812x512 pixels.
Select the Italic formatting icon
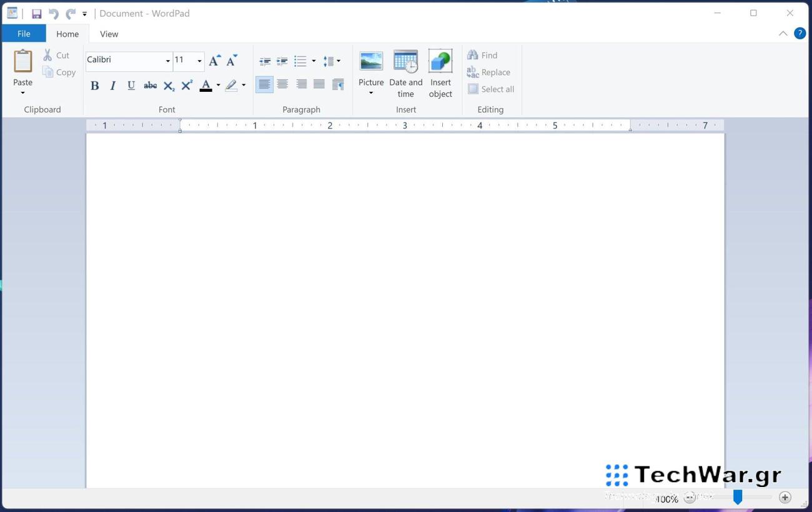pyautogui.click(x=112, y=85)
